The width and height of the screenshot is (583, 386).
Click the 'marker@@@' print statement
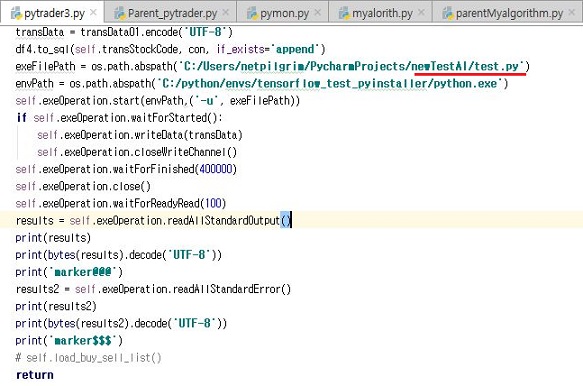(69, 272)
